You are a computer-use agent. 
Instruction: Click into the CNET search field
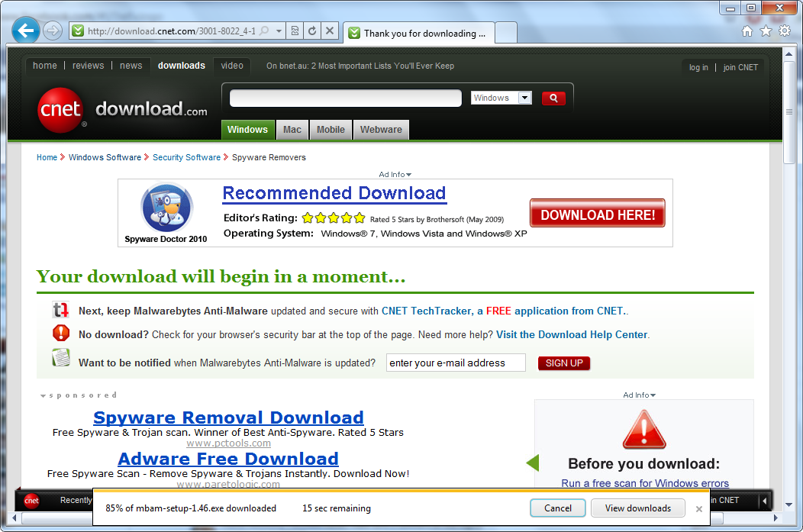click(x=346, y=98)
